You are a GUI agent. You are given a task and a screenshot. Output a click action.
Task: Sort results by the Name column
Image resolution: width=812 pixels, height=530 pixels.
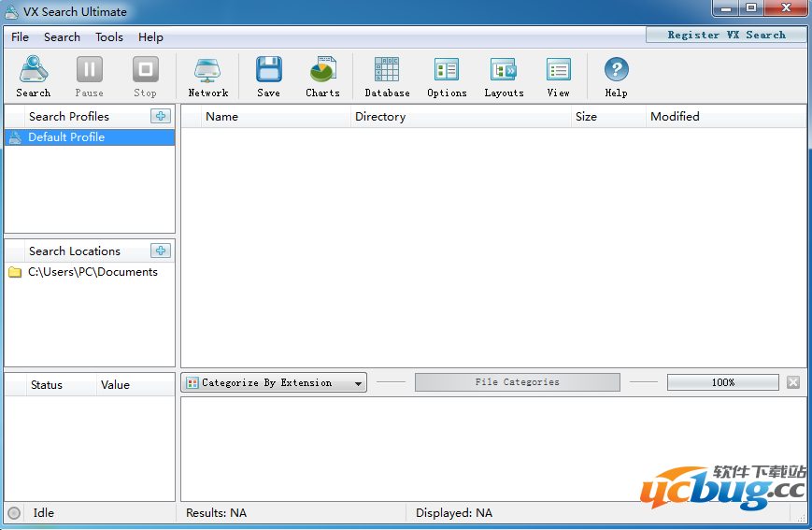coord(276,117)
